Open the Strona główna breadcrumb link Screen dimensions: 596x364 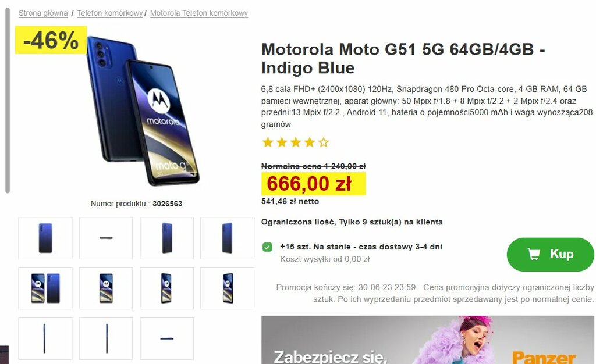click(x=43, y=13)
